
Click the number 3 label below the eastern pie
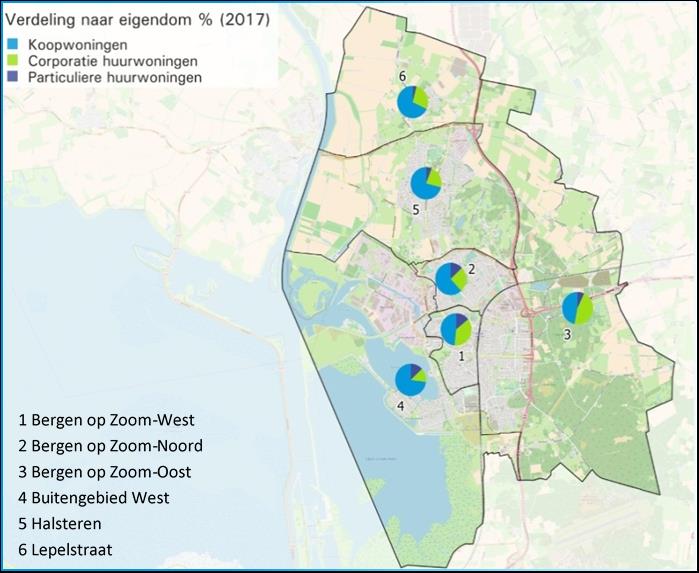(567, 335)
